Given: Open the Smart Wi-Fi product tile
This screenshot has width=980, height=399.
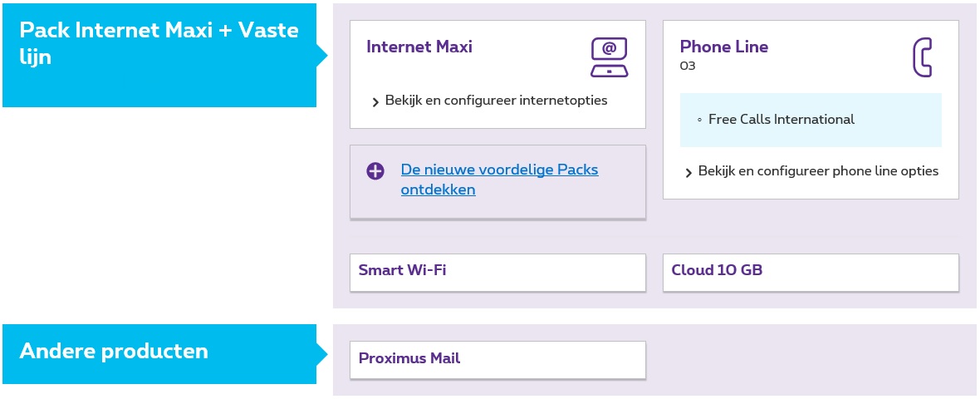Looking at the screenshot, I should pyautogui.click(x=497, y=272).
